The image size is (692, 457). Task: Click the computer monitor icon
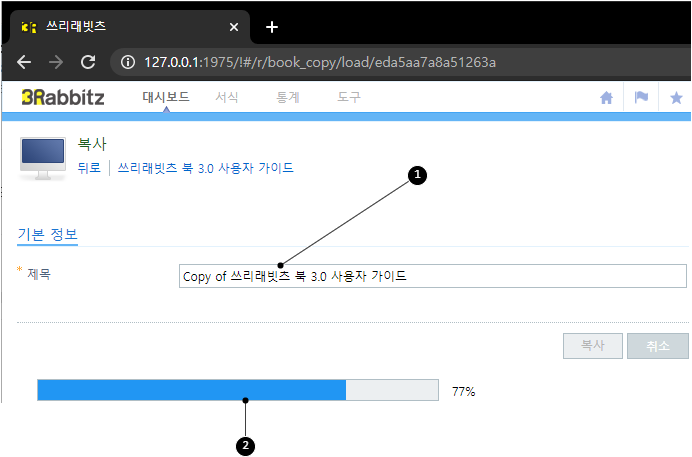click(x=43, y=158)
